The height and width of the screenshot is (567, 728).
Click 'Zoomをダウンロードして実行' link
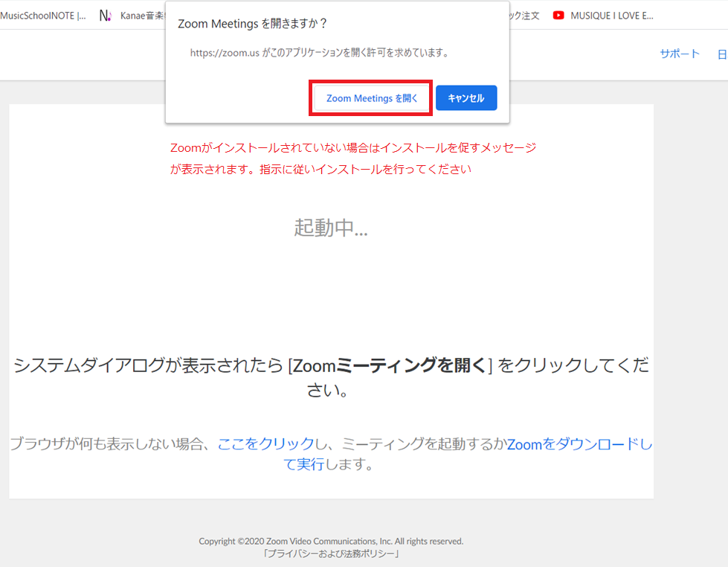[x=468, y=454]
